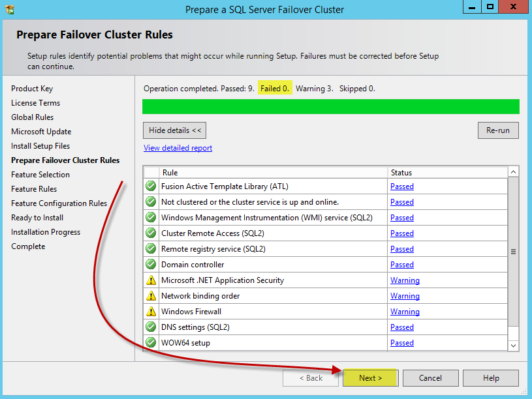
Task: Select Prepare Failover Cluster Rules sidebar step
Action: click(x=65, y=160)
